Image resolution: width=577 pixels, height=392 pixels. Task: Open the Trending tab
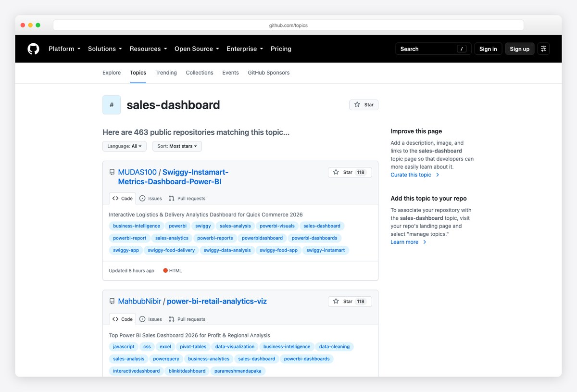[x=166, y=73]
